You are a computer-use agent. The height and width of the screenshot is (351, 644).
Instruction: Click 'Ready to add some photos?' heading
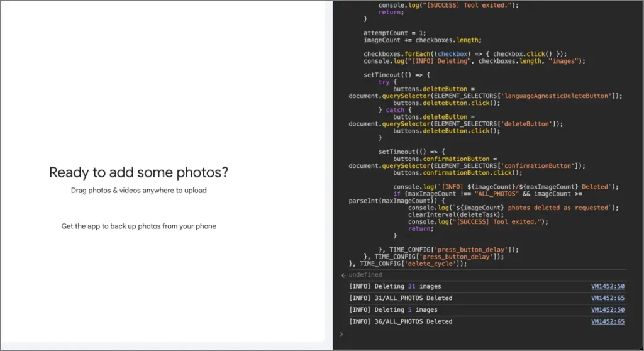[x=138, y=172]
